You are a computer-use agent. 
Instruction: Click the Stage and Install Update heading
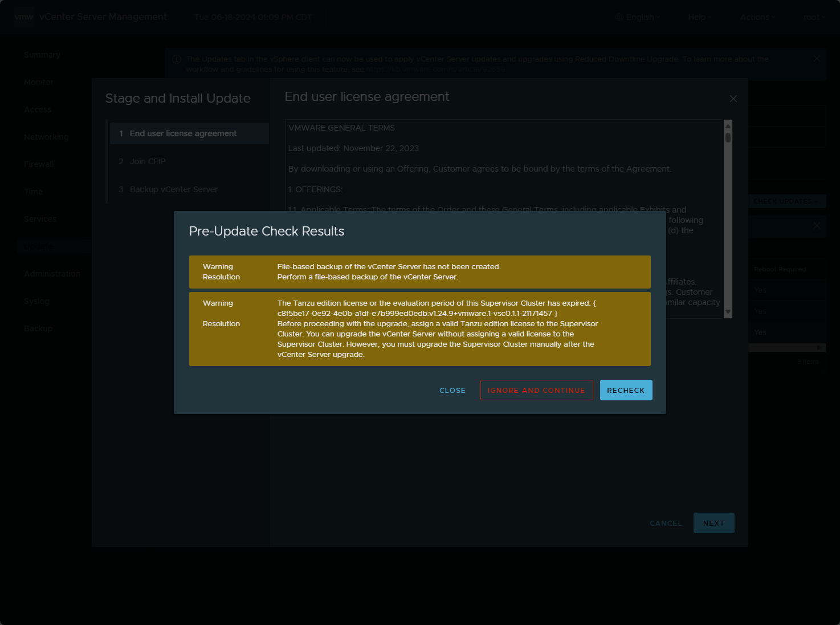(x=178, y=98)
